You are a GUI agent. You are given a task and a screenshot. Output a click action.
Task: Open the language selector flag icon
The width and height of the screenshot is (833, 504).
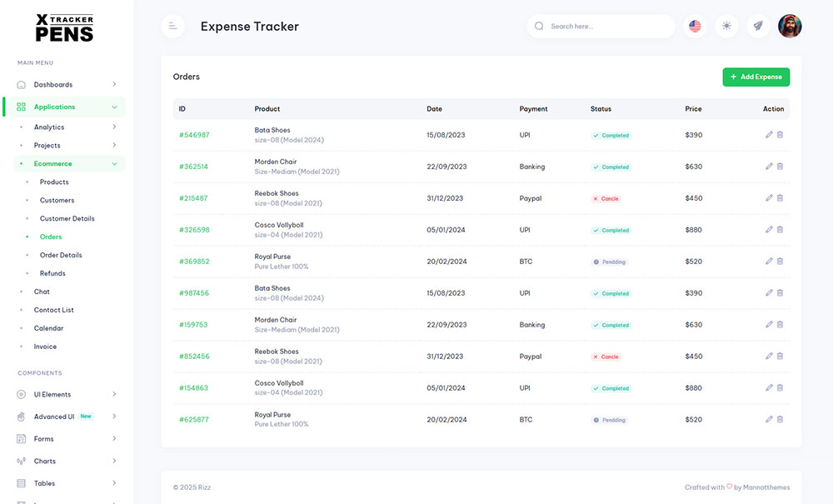point(694,26)
